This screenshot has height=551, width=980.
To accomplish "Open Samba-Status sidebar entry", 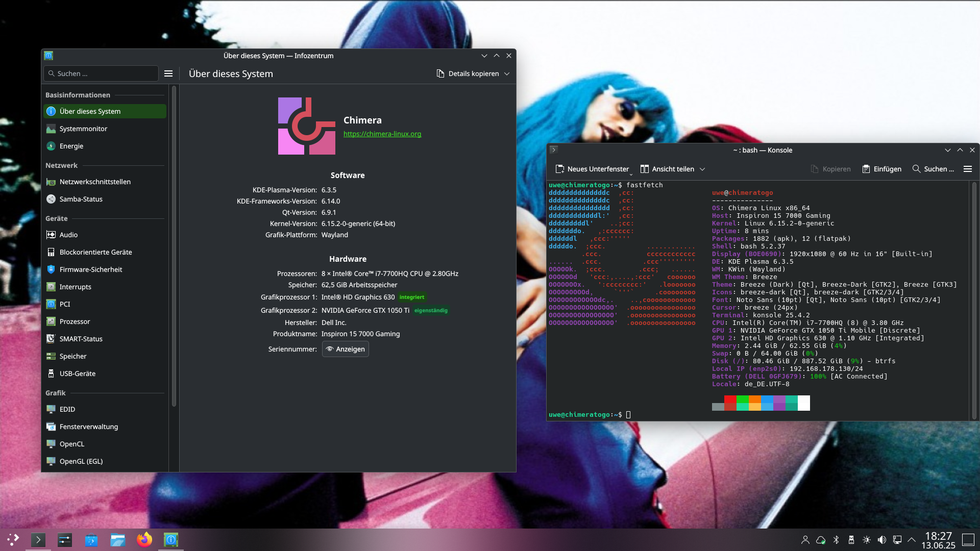I will pos(105,199).
